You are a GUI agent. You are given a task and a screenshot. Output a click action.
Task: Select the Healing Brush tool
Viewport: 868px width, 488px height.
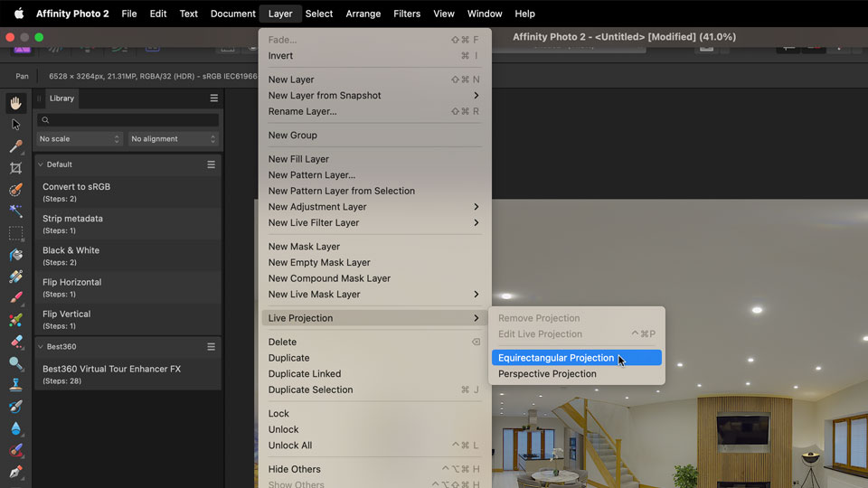tap(15, 450)
